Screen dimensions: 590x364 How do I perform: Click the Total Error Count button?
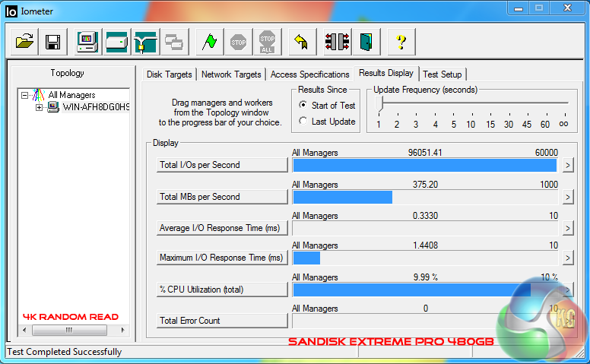[222, 321]
